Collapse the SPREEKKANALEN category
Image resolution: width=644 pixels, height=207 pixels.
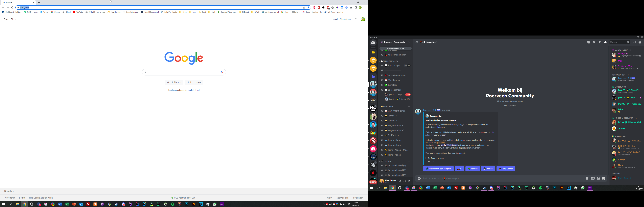[x=390, y=61]
